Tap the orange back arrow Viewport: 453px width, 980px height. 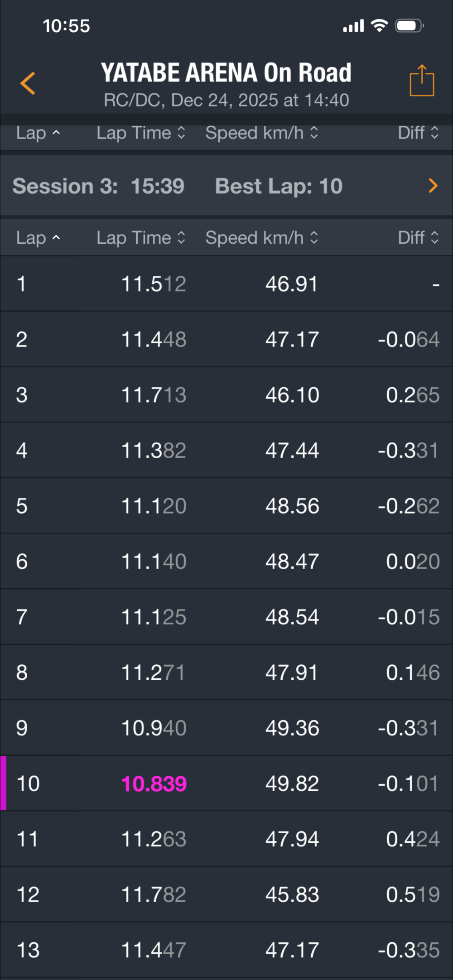28,83
